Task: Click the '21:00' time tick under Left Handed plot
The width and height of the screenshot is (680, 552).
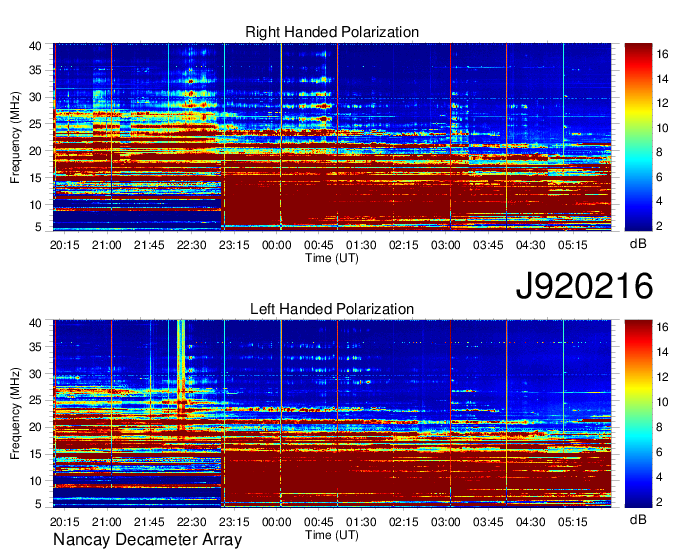Action: pos(107,522)
